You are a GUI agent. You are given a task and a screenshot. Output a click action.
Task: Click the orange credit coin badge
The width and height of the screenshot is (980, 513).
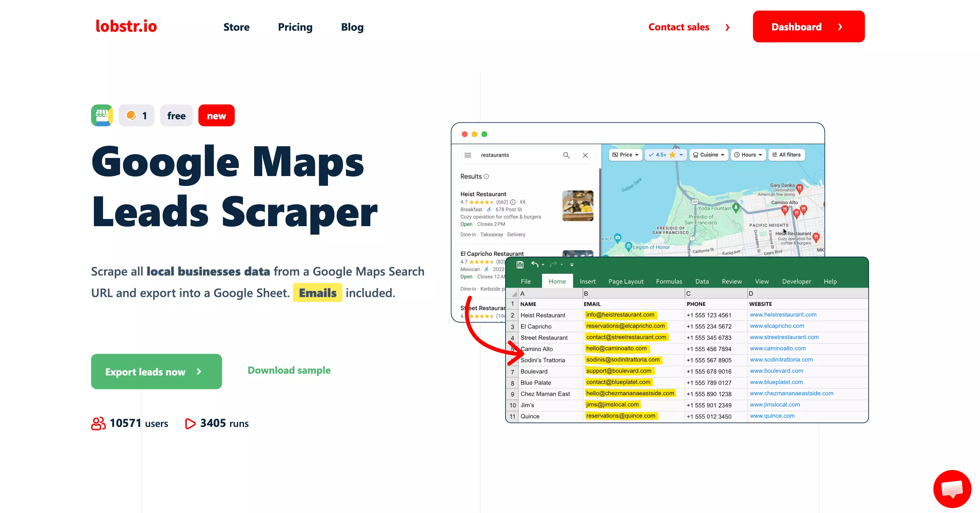[137, 115]
